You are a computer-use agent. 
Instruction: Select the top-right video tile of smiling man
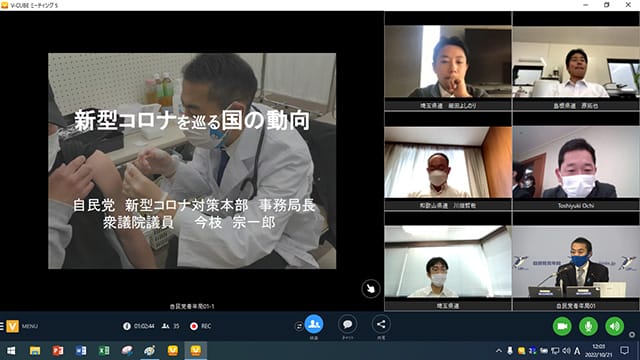point(576,61)
